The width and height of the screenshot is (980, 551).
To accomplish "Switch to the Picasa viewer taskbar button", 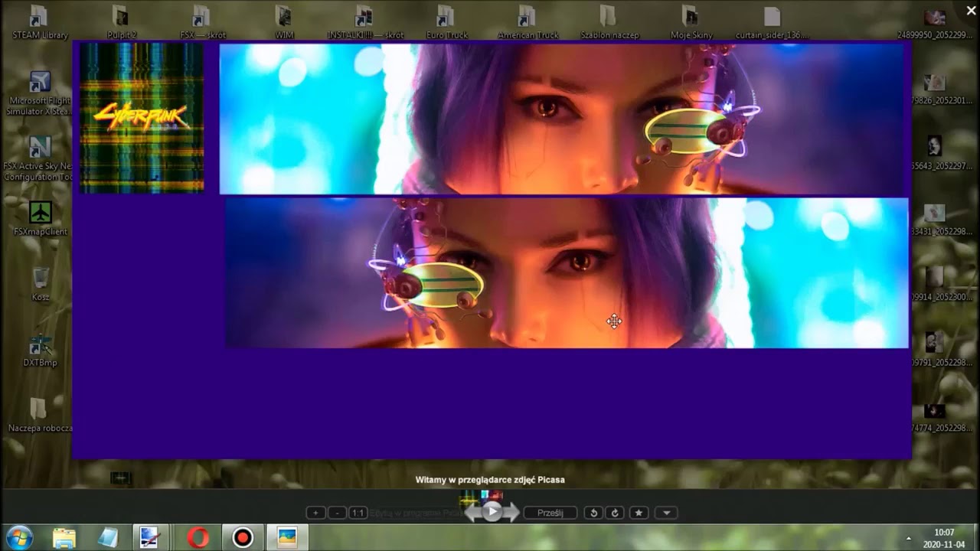I will coord(287,537).
